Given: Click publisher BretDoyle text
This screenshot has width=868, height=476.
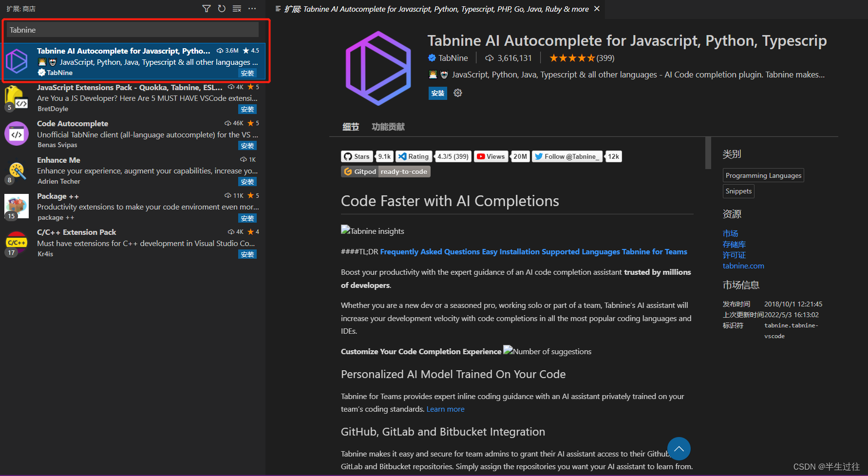Looking at the screenshot, I should (53, 109).
